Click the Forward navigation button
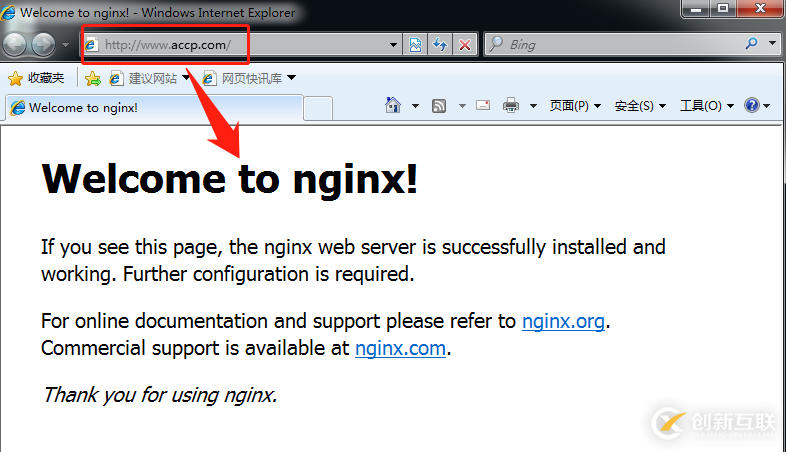Image resolution: width=786 pixels, height=452 pixels. coord(44,45)
